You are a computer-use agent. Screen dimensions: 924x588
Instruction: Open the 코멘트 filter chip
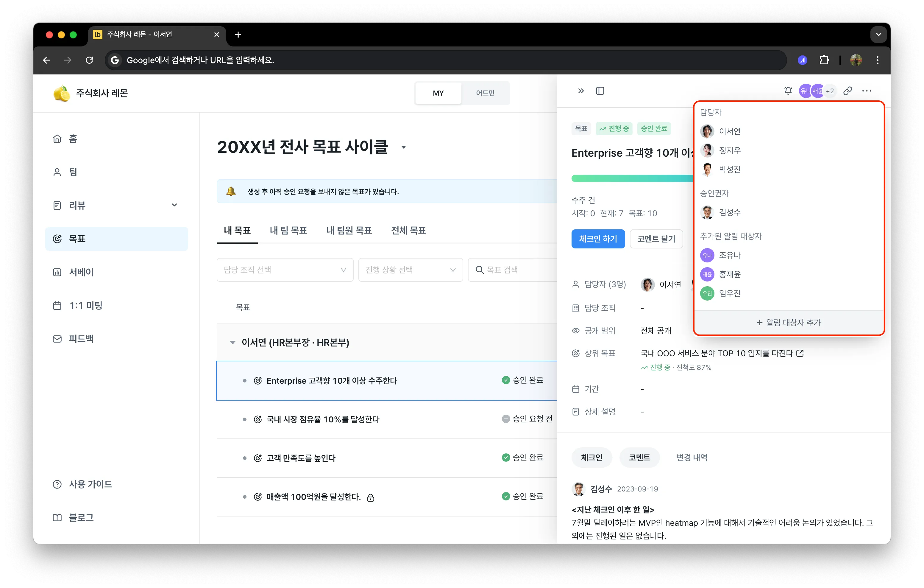pyautogui.click(x=639, y=458)
